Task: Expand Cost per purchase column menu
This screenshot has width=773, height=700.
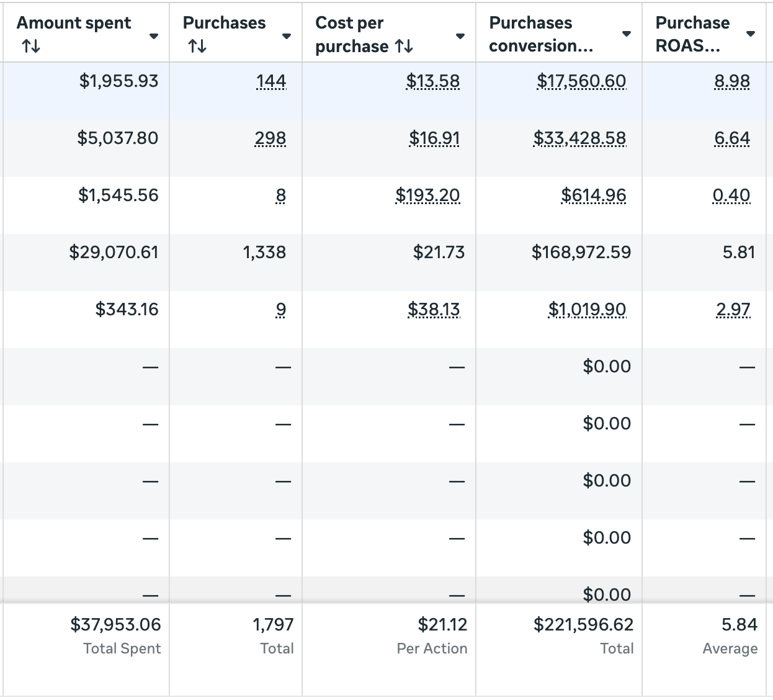Action: click(460, 36)
